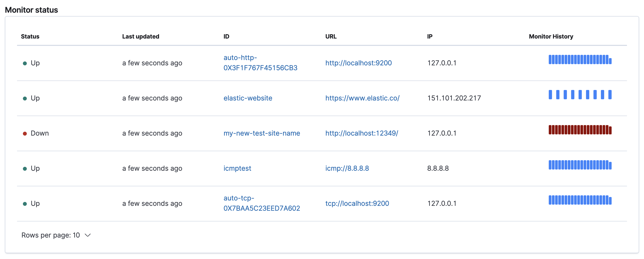The image size is (644, 259).
Task: Click the Up status dot for the auto-tcp monitor
Action: [25, 204]
